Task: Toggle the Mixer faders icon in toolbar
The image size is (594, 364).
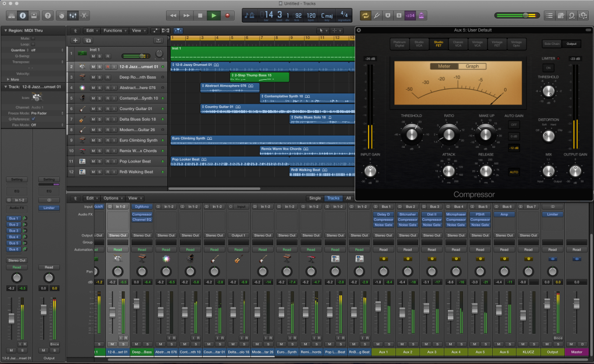Action: (73, 16)
